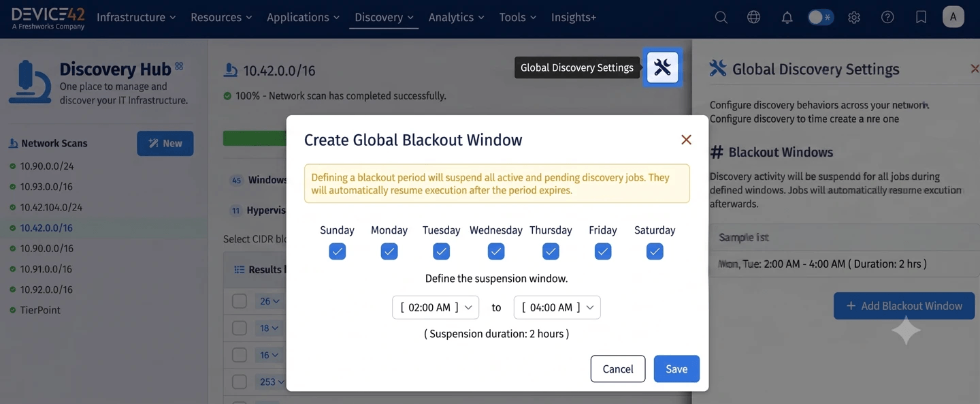This screenshot has height=404, width=980.
Task: Open the Global Discovery Settings wrench icon
Action: tap(662, 67)
